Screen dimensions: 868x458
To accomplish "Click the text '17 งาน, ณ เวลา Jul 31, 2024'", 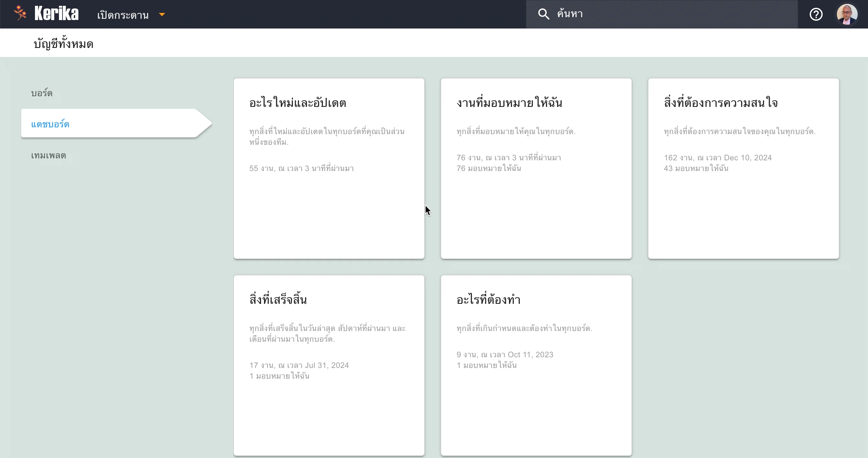I will tap(299, 365).
